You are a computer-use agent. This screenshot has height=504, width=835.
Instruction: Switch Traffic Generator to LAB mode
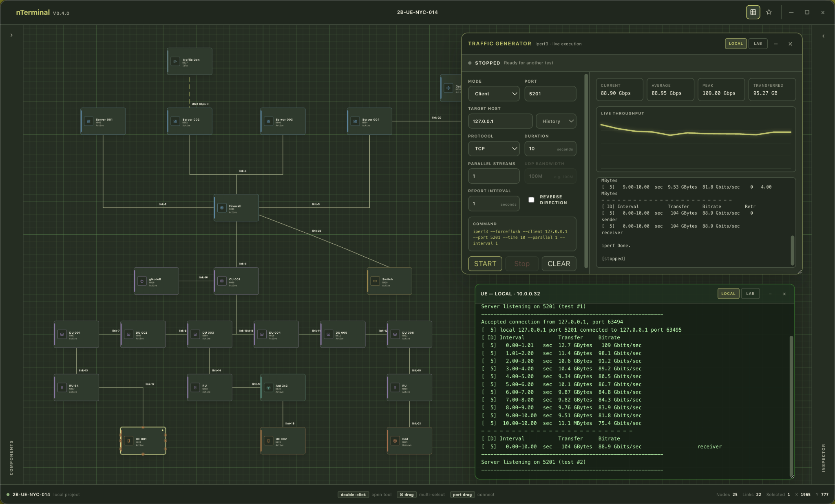(x=758, y=44)
